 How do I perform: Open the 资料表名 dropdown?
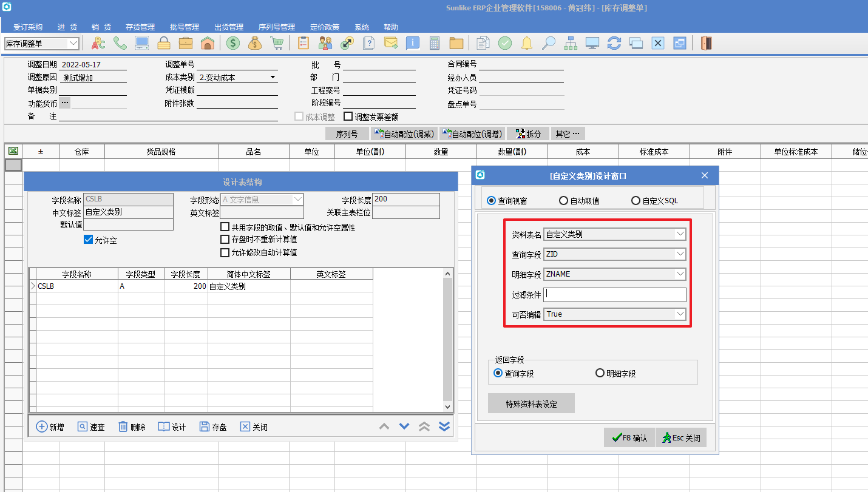(x=680, y=234)
